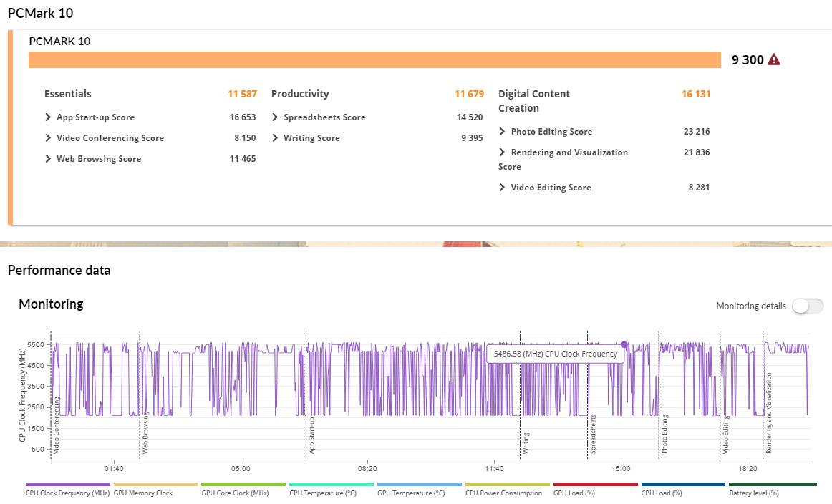Expand the Photo Editing Score row
Viewport: 832px width, 504px height.
click(x=503, y=132)
